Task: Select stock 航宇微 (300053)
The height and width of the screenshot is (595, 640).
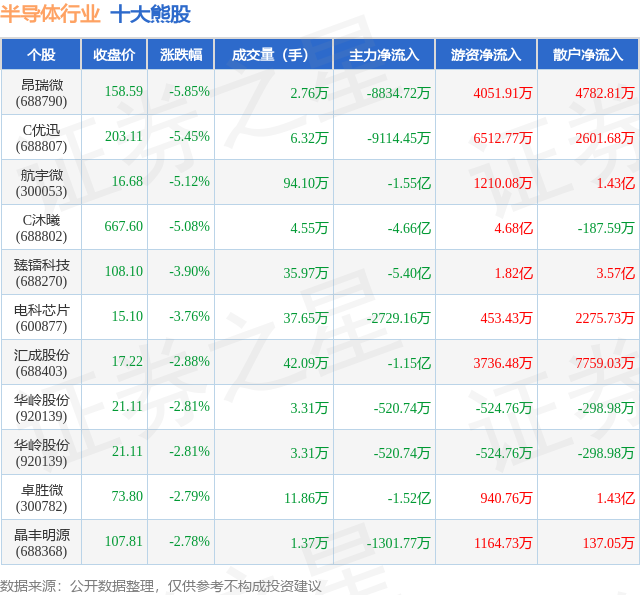Action: pos(41,183)
